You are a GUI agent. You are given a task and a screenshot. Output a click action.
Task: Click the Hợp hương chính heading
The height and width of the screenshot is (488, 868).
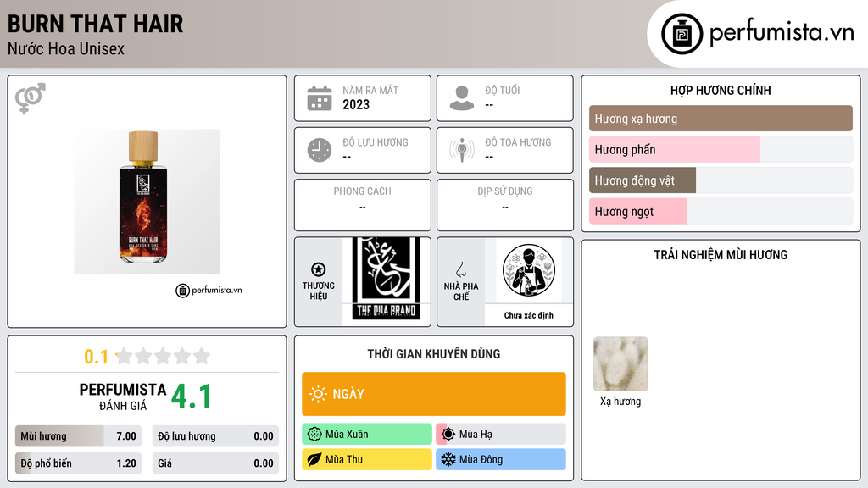[x=721, y=90]
